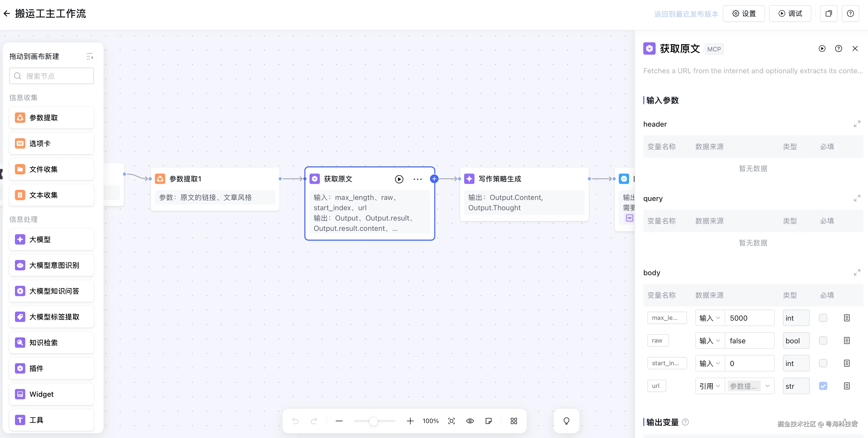The image size is (868, 438).
Task: Expand the body parameters section
Action: coord(857,272)
